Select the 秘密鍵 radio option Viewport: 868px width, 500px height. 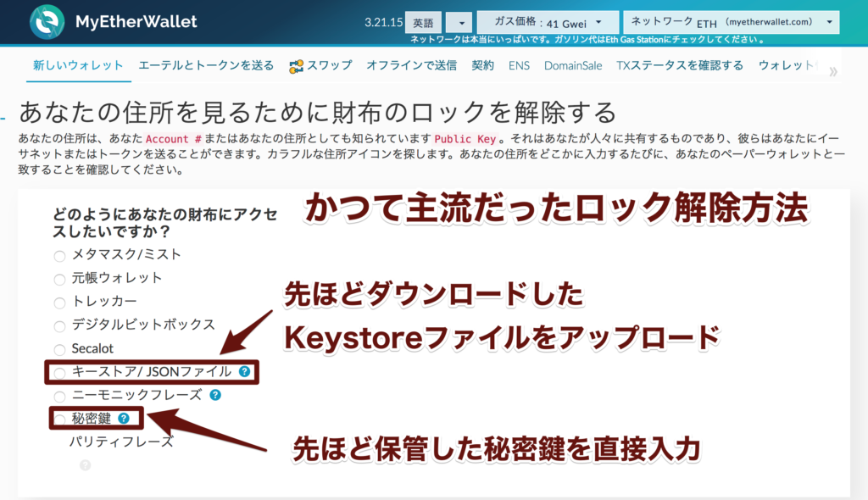tap(60, 419)
